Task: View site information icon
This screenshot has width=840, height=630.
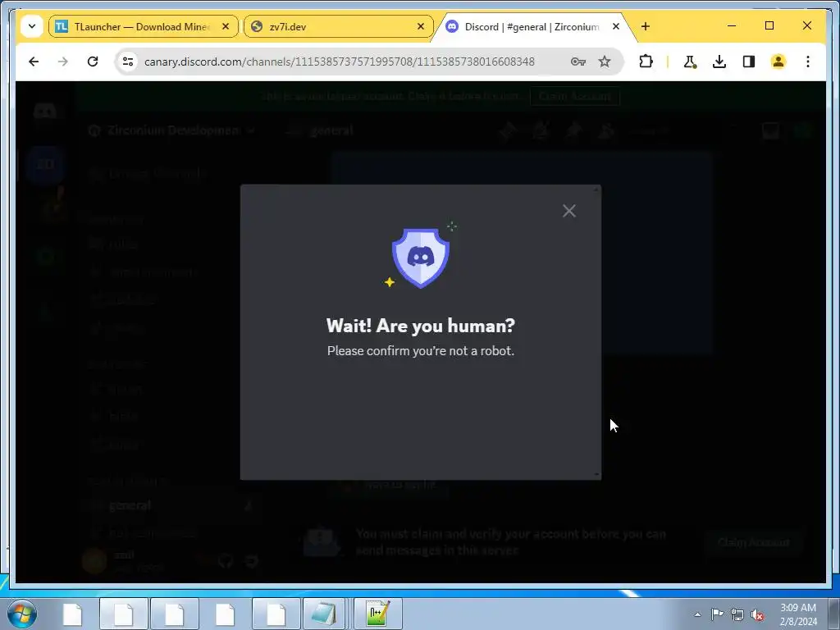Action: pos(127,62)
